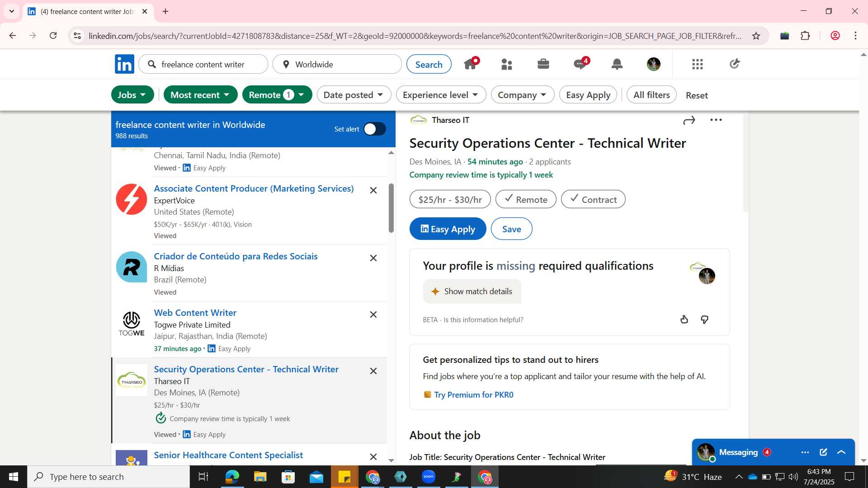Image resolution: width=868 pixels, height=488 pixels.
Task: Expand the Most recent sort dropdown
Action: 200,95
